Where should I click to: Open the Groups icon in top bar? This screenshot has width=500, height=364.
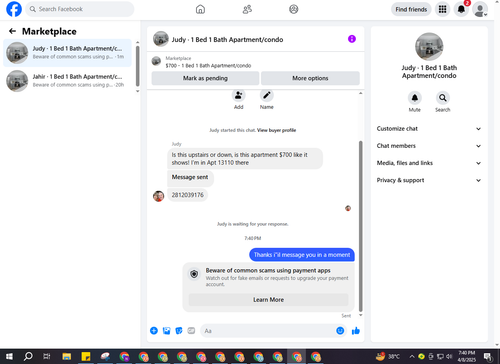tap(293, 9)
